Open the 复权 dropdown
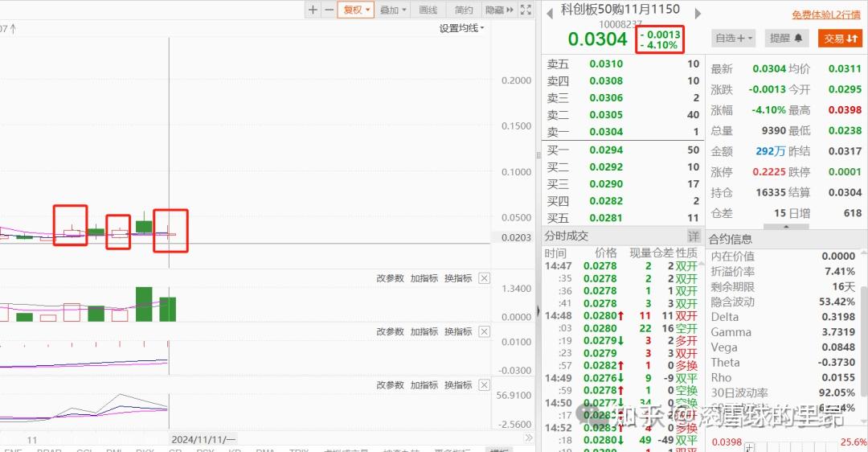Viewport: 868px width, 452px height. tap(356, 10)
